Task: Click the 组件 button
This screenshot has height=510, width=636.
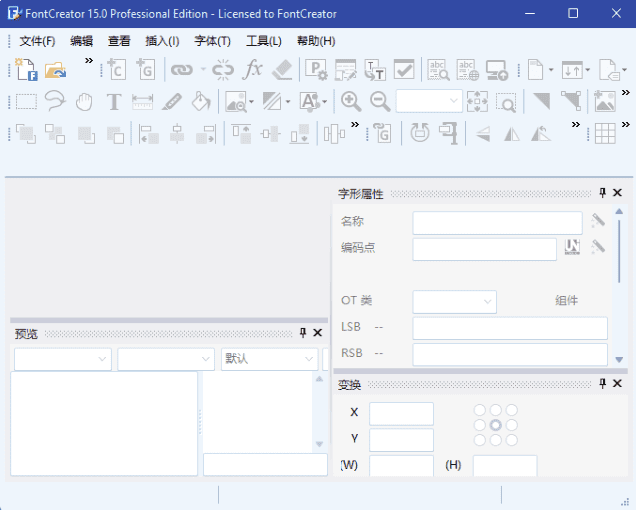Action: [x=566, y=301]
